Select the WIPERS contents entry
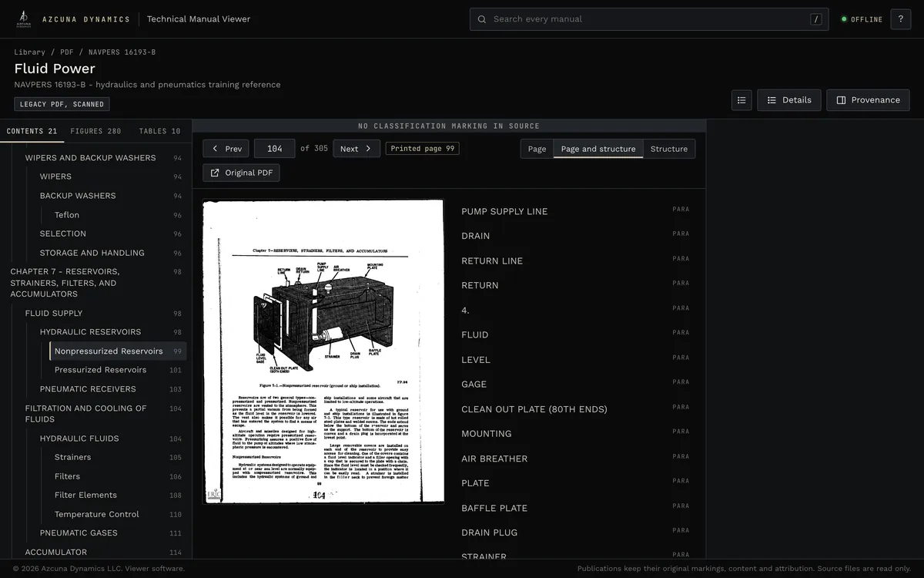 [110, 176]
